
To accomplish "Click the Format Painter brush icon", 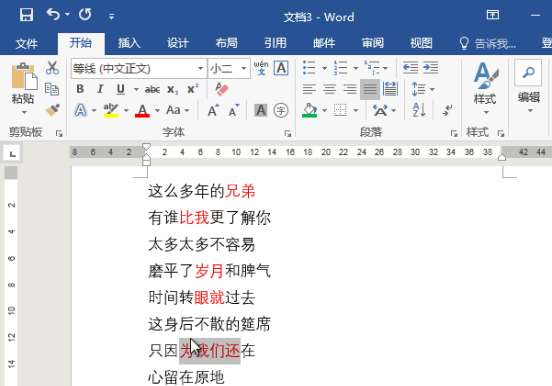I will tap(53, 110).
